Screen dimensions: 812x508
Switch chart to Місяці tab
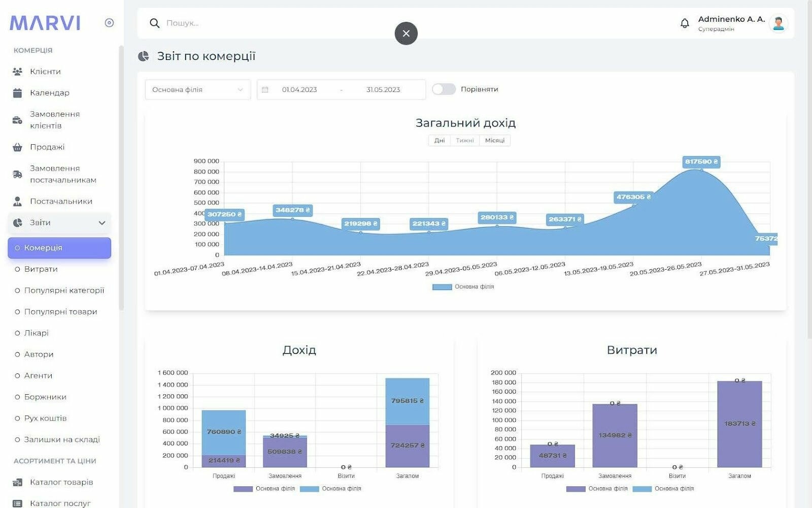(494, 141)
